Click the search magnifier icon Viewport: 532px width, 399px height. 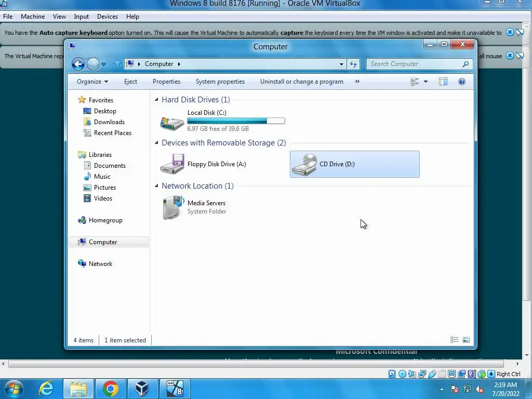pyautogui.click(x=465, y=64)
